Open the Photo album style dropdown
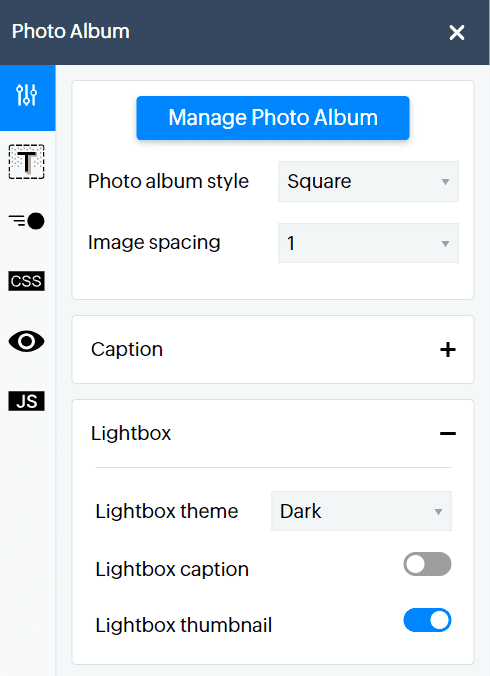Image resolution: width=490 pixels, height=676 pixels. tap(368, 182)
